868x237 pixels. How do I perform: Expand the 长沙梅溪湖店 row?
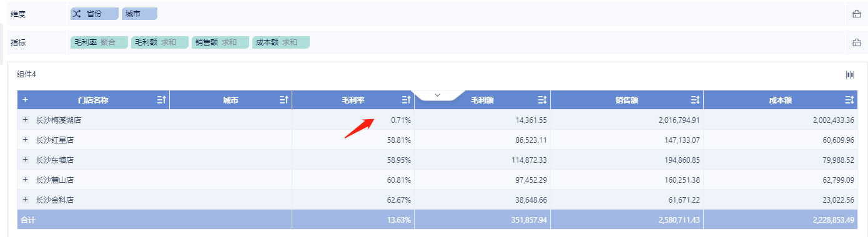point(25,120)
